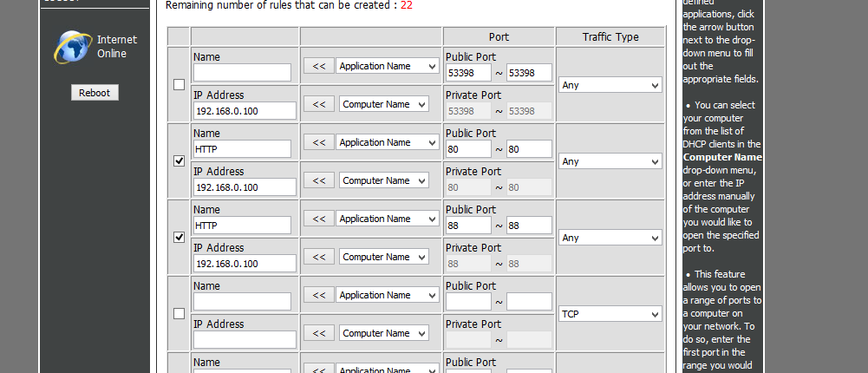This screenshot has height=373, width=868.
Task: Focus the empty Name field of first rule
Action: click(x=242, y=73)
